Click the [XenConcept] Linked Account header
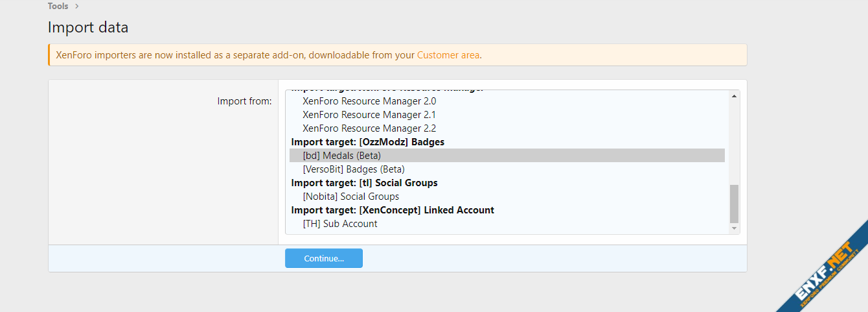The width and height of the screenshot is (868, 312). [393, 210]
